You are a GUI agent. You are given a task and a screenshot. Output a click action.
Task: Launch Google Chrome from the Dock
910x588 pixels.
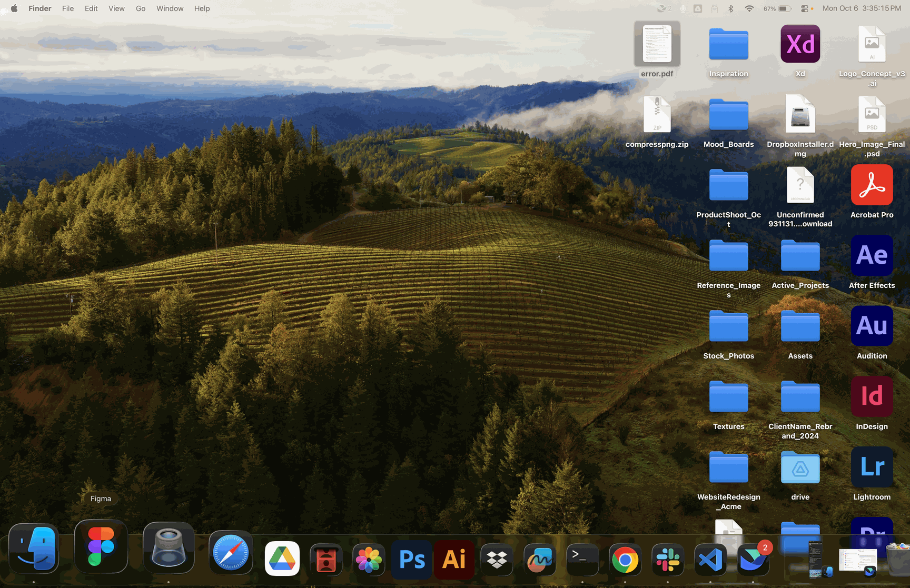point(625,559)
